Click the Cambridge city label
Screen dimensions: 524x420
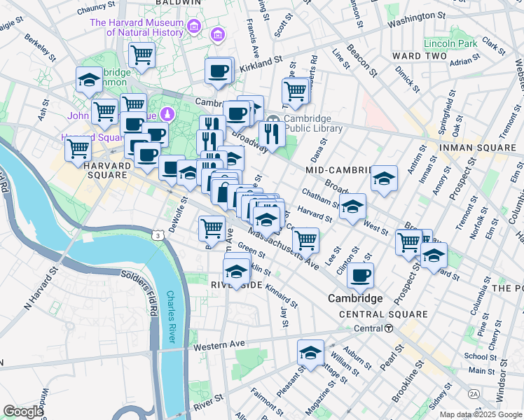[x=355, y=298]
